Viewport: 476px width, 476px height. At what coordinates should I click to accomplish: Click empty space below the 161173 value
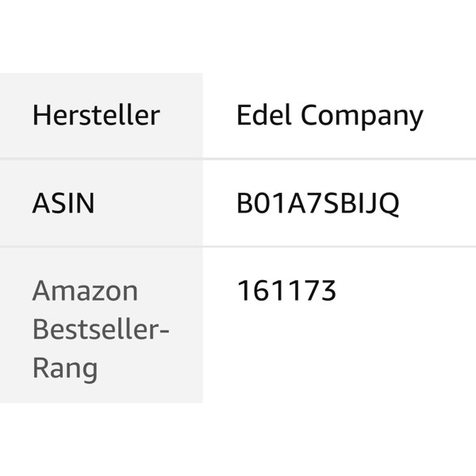coord(333,357)
